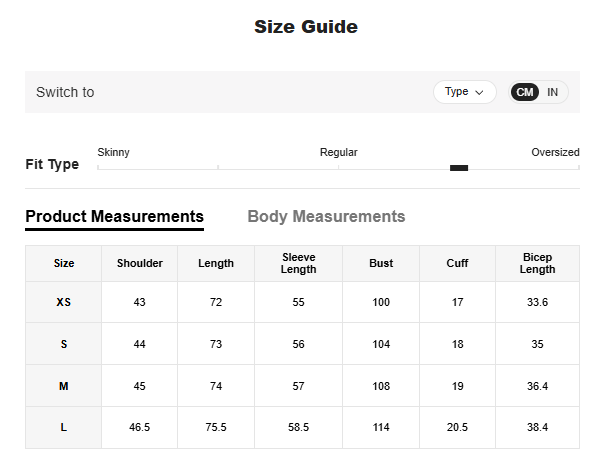Open the Type dropdown

point(464,92)
